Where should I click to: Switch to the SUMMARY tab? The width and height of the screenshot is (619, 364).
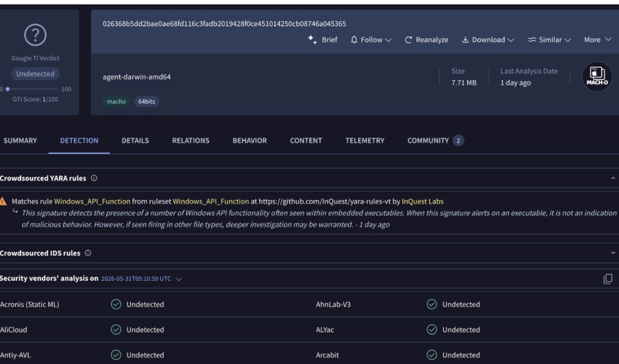click(20, 140)
